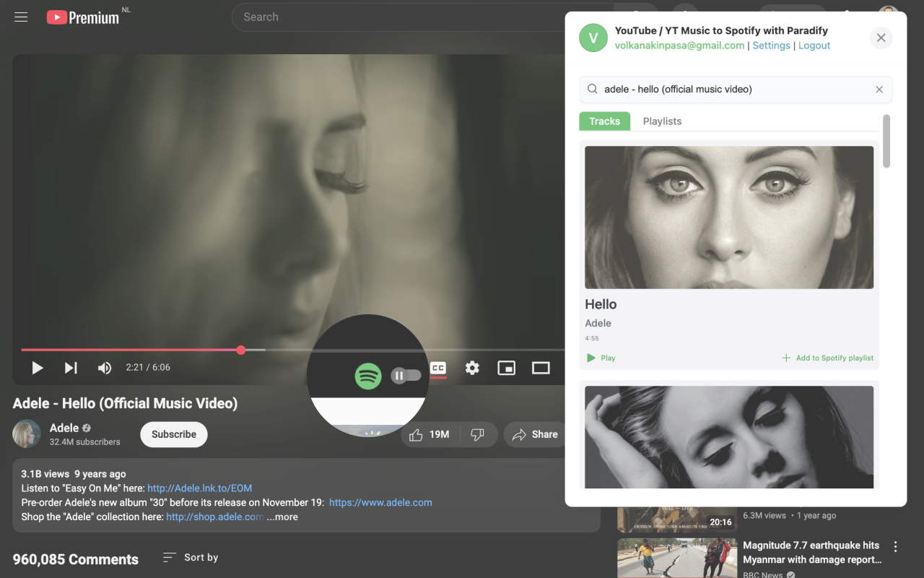Click the Hello track cover art
This screenshot has height=578, width=924.
[x=729, y=217]
